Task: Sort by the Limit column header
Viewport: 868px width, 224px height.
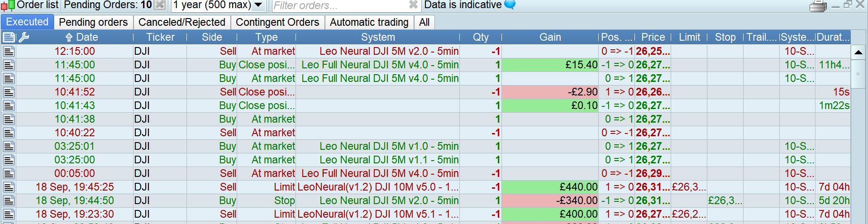Action: 689,37
